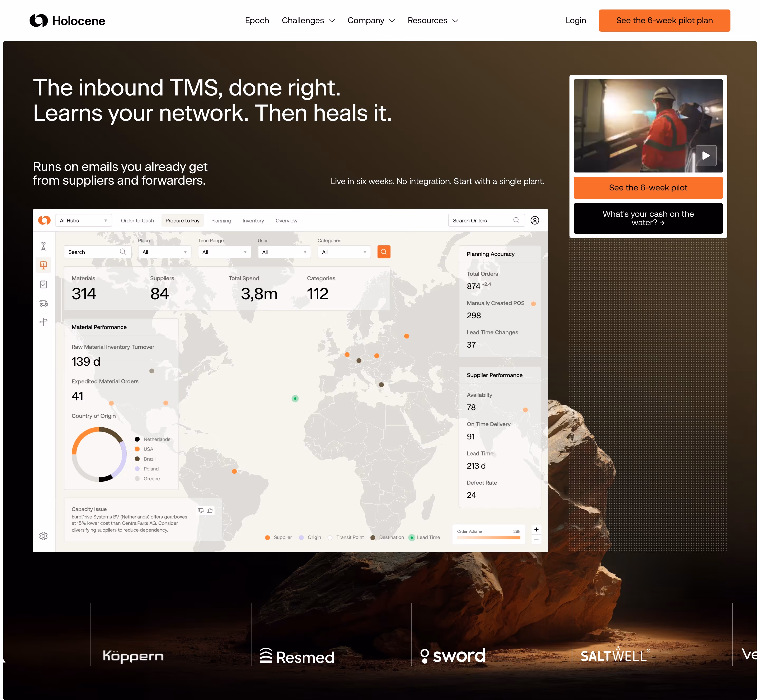Zoom in the map with plus
Viewport: 760px width, 700px height.
tap(536, 529)
